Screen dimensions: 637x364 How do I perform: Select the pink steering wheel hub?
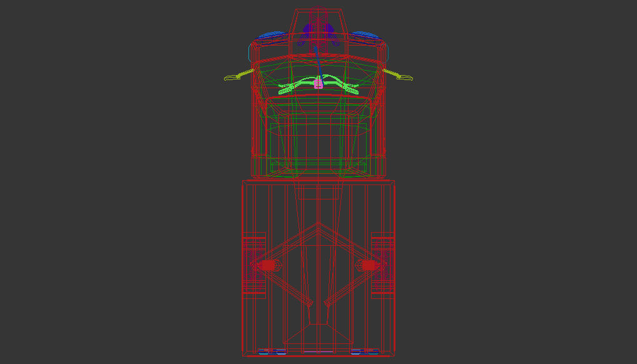pos(318,84)
